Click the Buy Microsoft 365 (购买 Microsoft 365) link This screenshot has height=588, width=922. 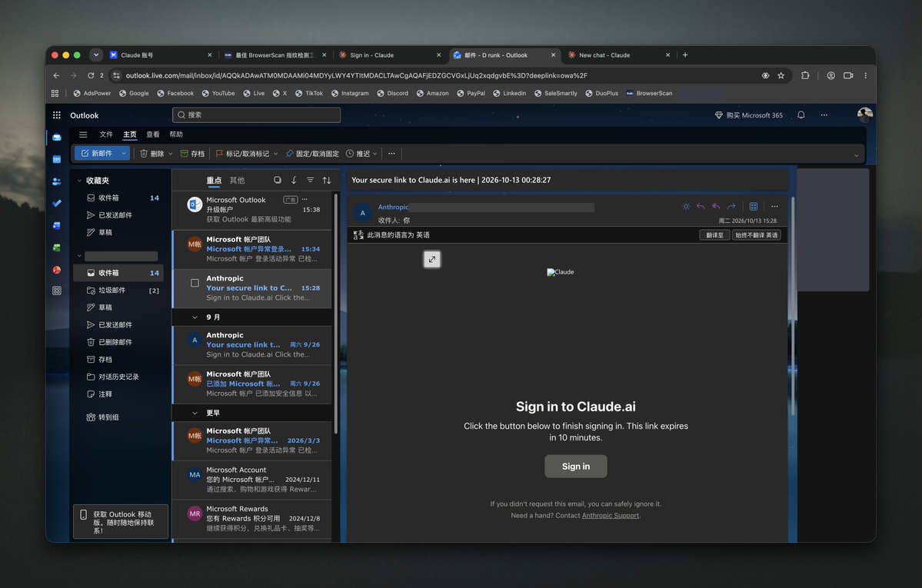748,115
